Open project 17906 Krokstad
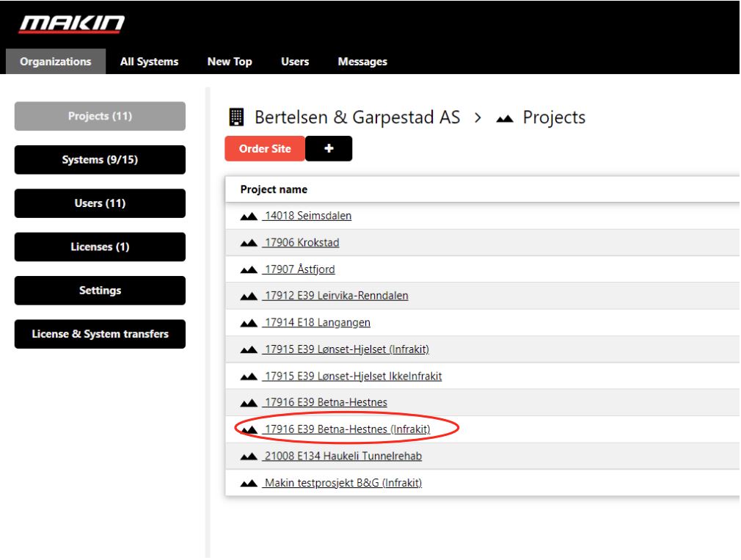The image size is (741, 560). tap(302, 243)
